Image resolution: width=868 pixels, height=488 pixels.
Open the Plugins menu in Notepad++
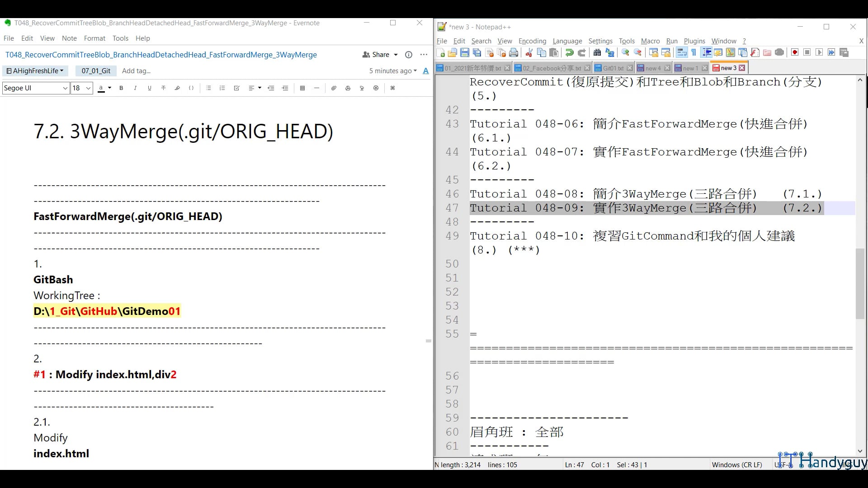coord(694,41)
